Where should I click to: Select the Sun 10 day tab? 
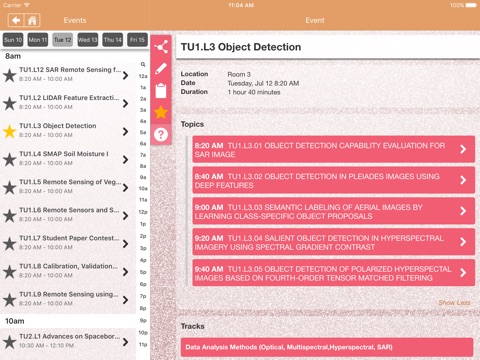click(13, 40)
